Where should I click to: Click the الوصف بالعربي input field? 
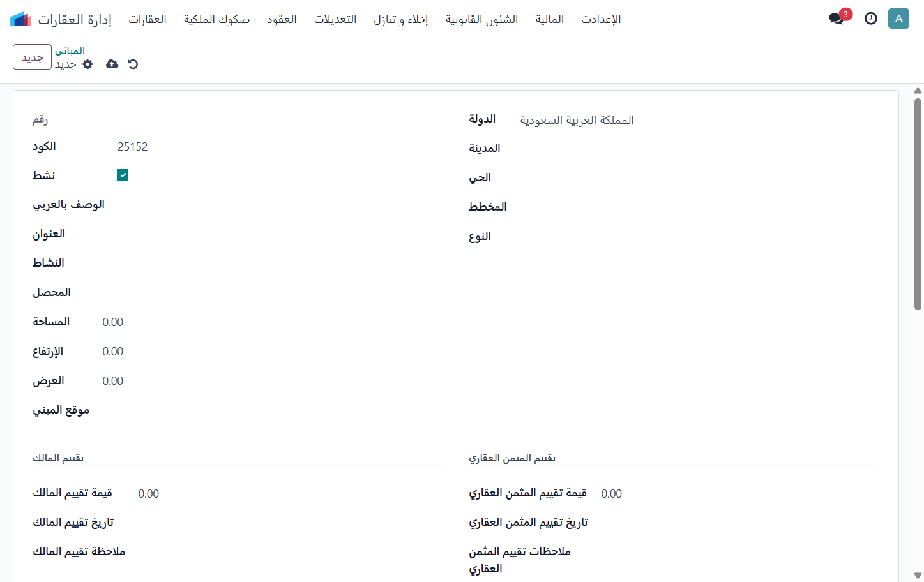[280, 205]
